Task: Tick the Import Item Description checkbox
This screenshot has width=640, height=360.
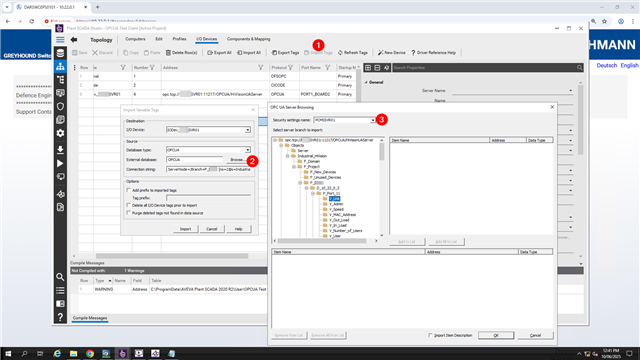Action: (430, 336)
